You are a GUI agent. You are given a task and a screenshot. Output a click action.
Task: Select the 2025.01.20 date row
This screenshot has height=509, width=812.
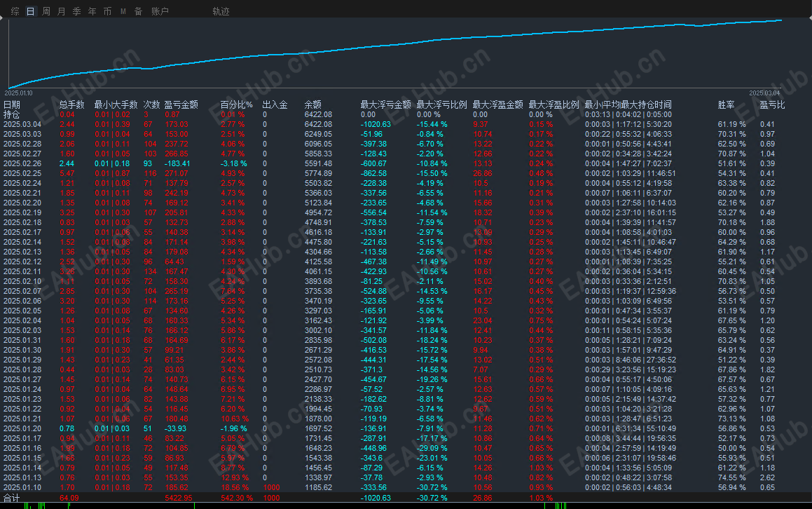coord(22,428)
